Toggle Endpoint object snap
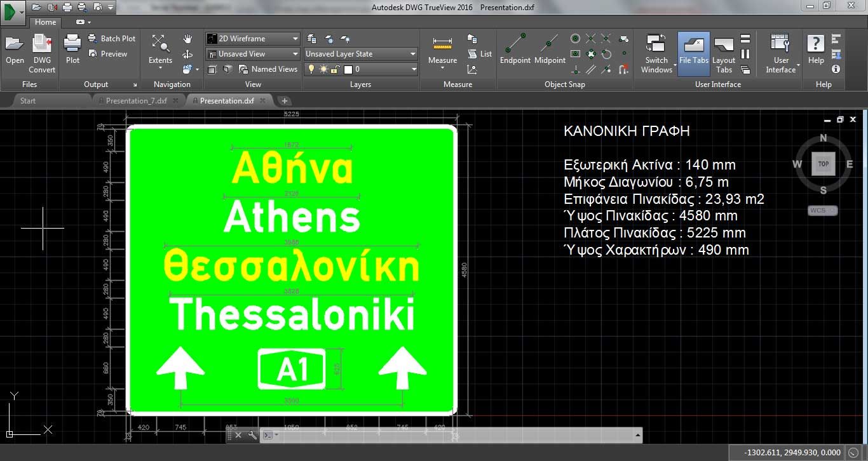The width and height of the screenshot is (868, 461). 515,44
